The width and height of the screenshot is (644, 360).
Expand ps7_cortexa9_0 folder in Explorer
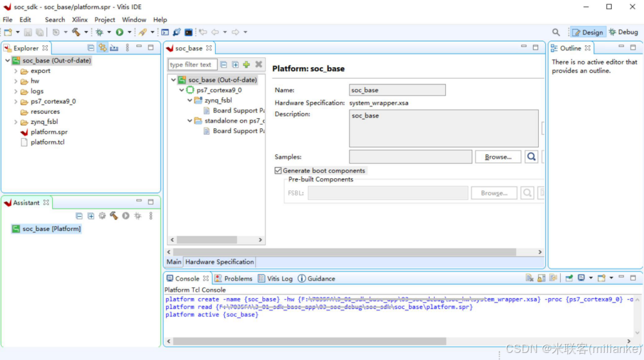16,101
